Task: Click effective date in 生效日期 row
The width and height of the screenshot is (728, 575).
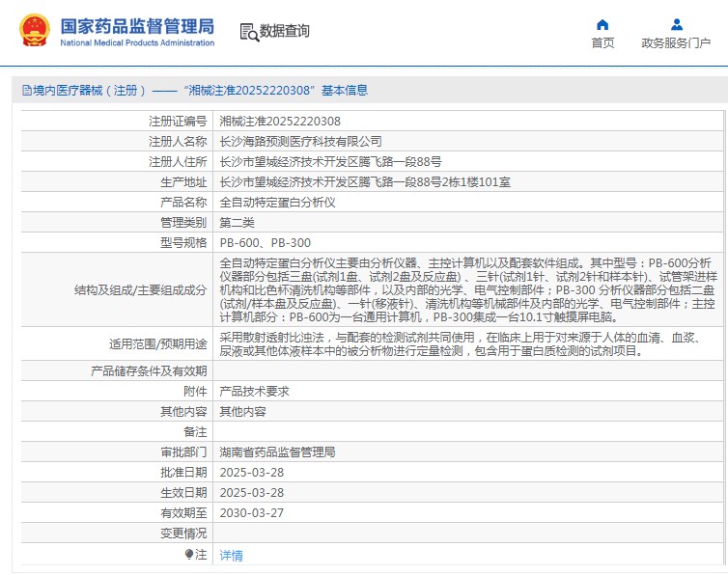Action: tap(252, 493)
